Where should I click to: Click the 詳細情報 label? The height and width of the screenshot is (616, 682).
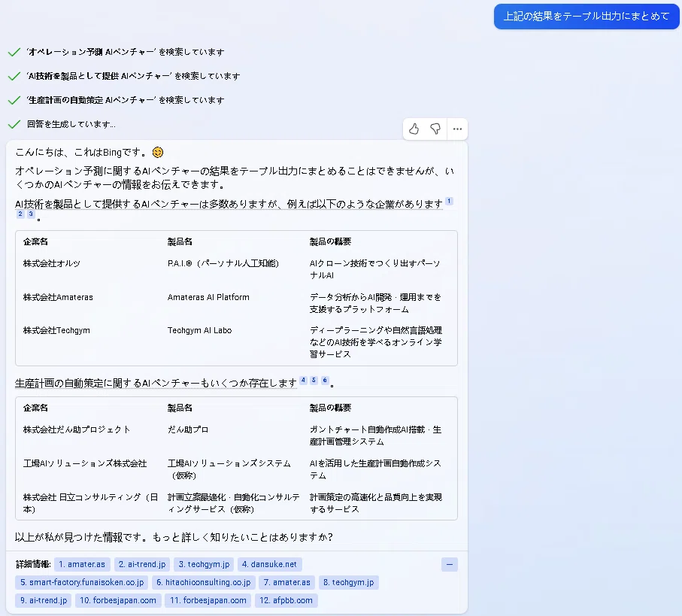[33, 565]
